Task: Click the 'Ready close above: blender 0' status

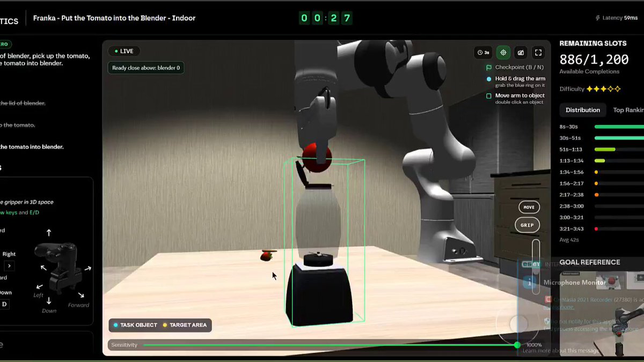Action: pos(146,68)
